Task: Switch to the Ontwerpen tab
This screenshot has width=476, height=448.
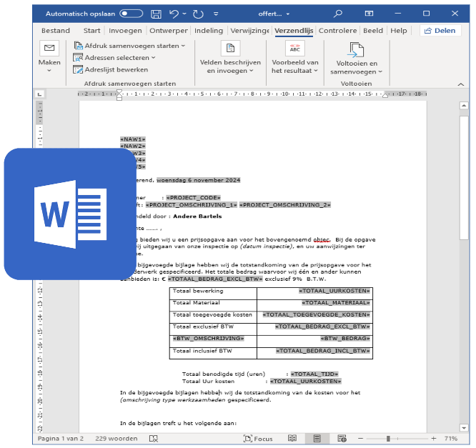Action: [x=169, y=31]
